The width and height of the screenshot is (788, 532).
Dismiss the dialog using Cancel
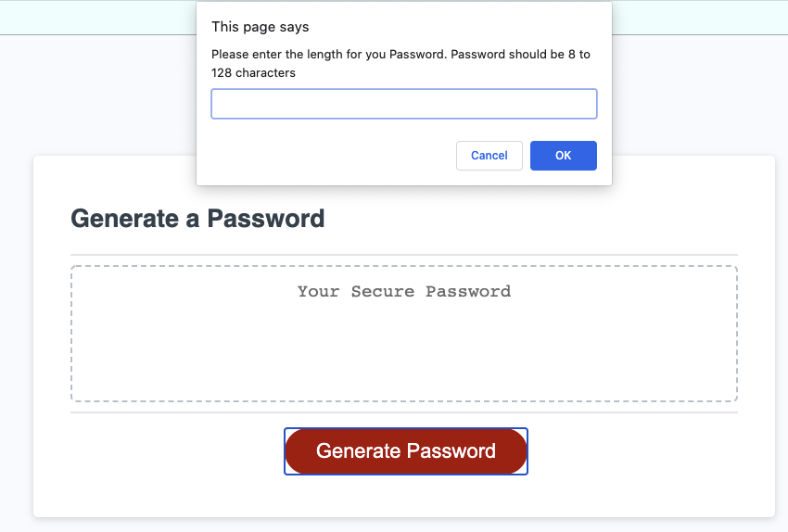tap(489, 156)
